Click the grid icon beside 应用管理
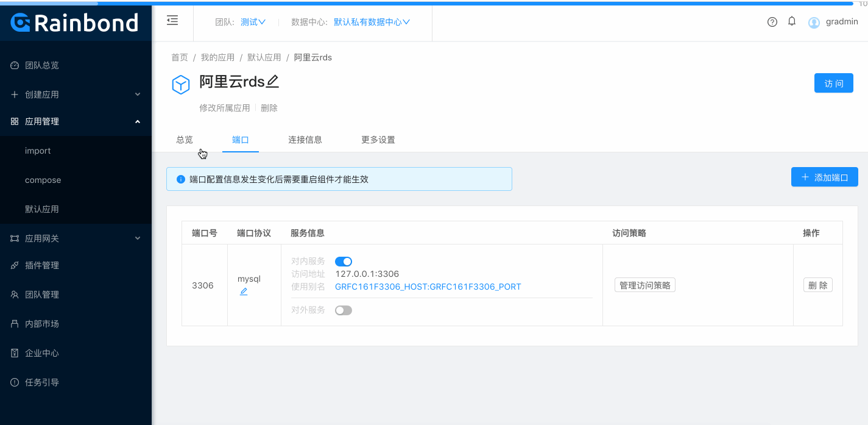 coord(15,121)
